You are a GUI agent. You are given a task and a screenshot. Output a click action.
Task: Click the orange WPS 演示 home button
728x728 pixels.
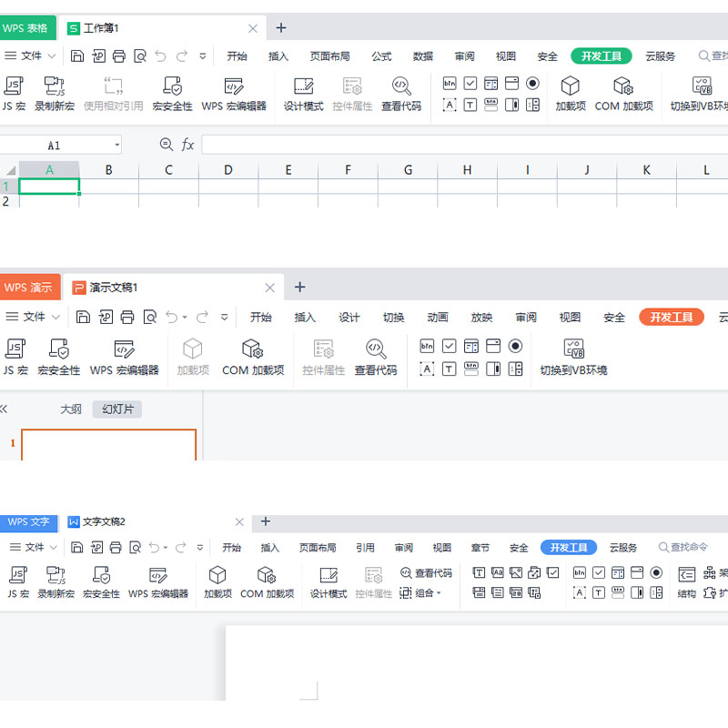click(30, 287)
